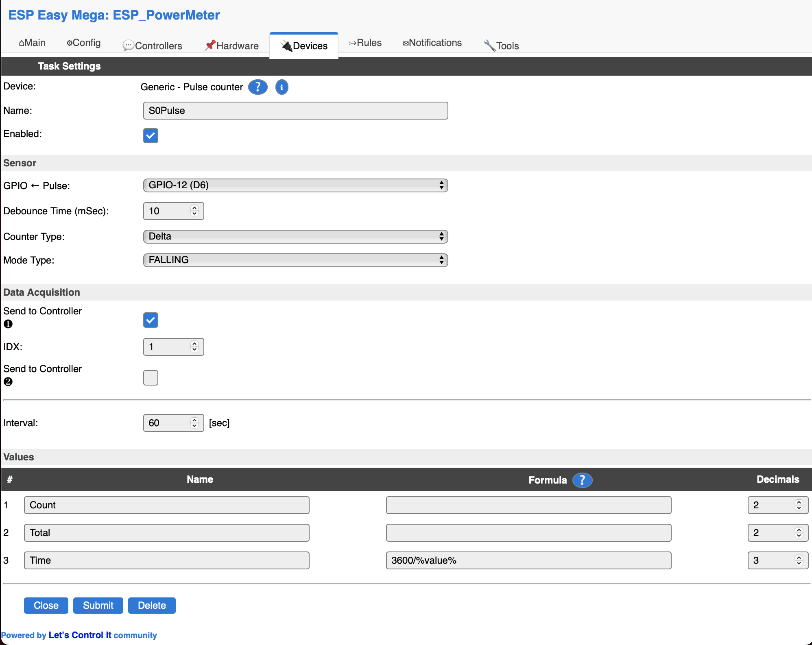This screenshot has height=645, width=812.
Task: Open Notifications tab with envelope icon
Action: coord(432,43)
